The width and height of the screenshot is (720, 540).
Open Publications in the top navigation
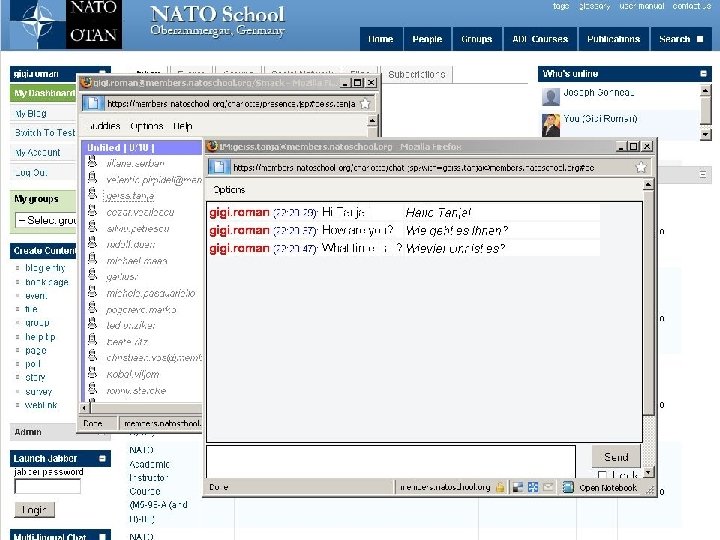613,39
